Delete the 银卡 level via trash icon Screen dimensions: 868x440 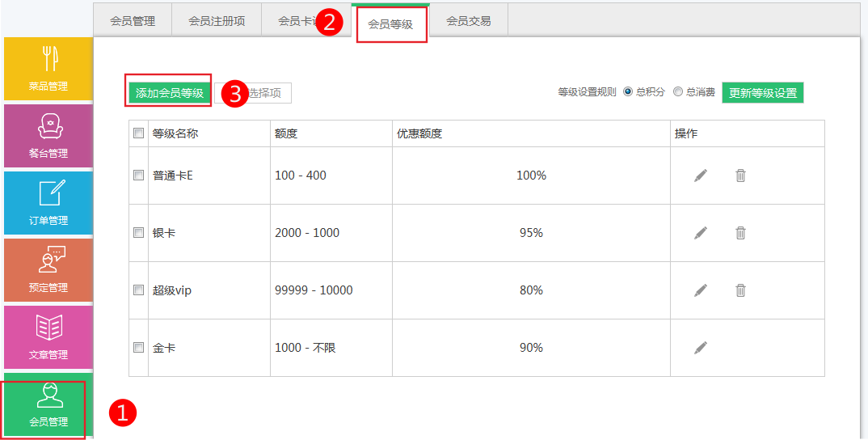740,233
